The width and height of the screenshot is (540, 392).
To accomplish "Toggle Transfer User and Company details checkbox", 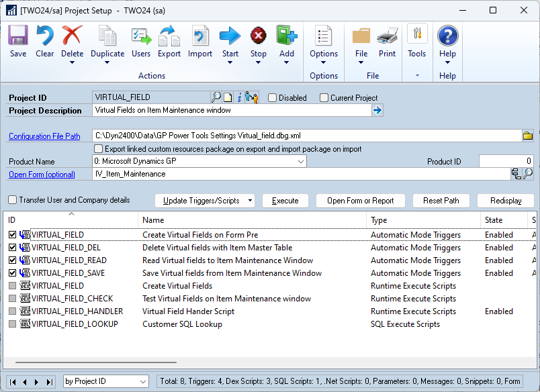I will coord(12,199).
